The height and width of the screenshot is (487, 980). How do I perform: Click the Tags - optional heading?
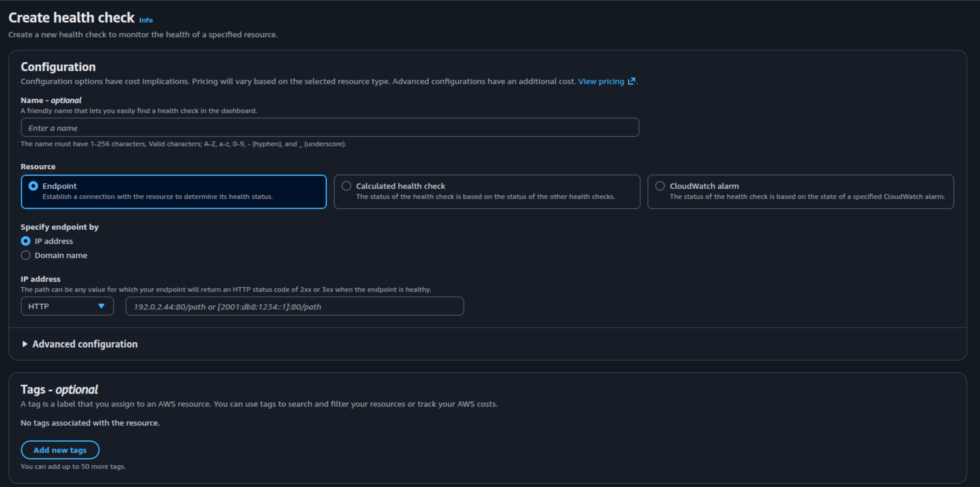(x=59, y=390)
